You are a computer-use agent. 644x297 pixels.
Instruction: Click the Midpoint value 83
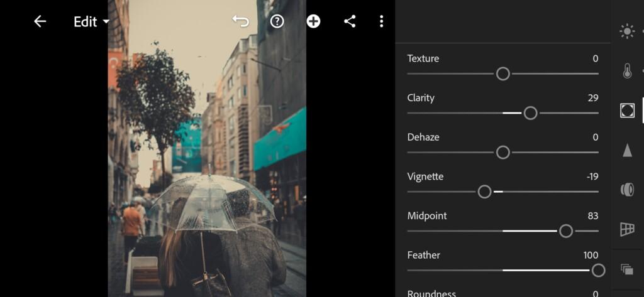click(593, 216)
